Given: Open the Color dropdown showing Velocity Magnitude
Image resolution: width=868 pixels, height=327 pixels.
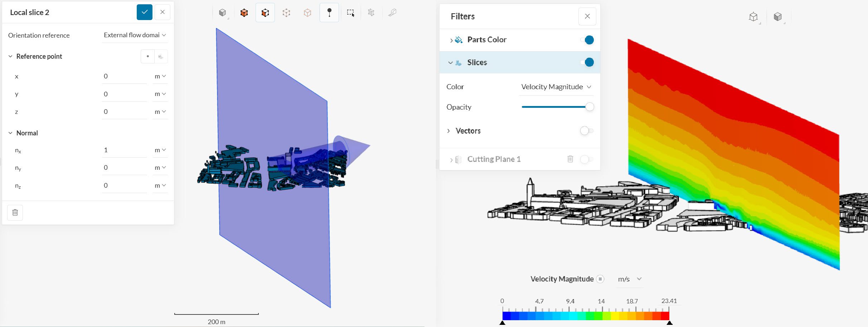Looking at the screenshot, I should click(x=556, y=87).
